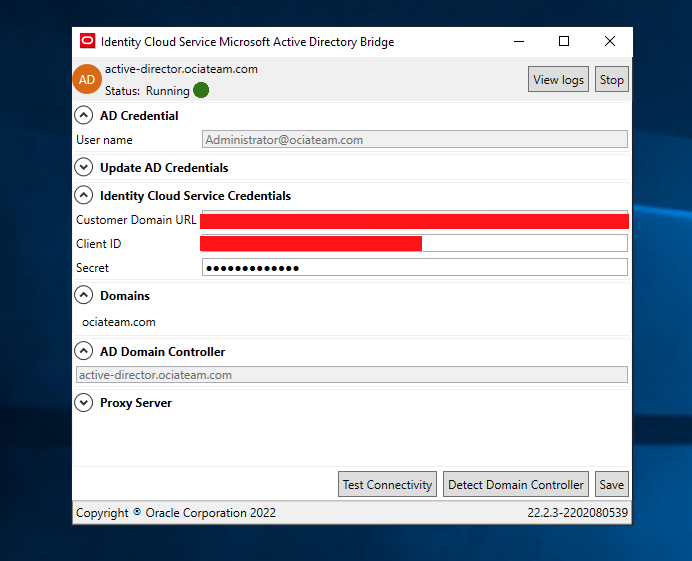692x561 pixels.
Task: Minimize the AD Bridge window
Action: (519, 41)
